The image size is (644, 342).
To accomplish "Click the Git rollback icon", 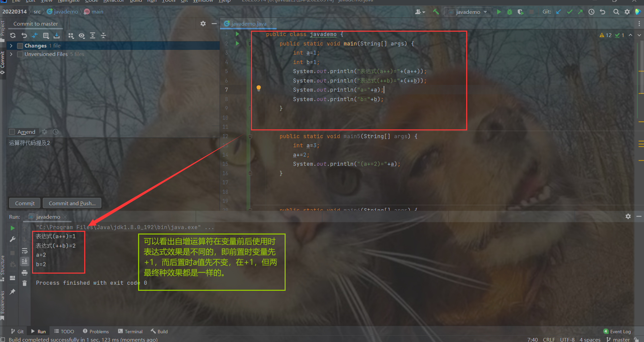I will 603,12.
